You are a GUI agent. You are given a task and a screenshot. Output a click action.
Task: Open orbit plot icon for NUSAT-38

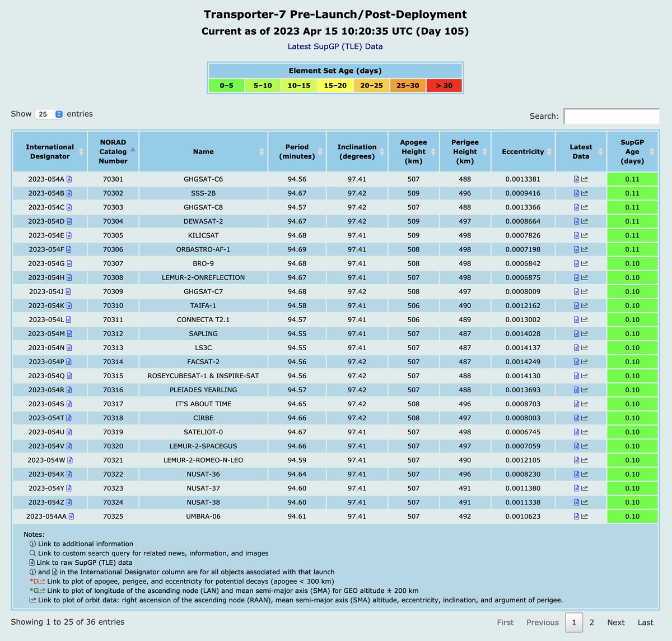585,502
